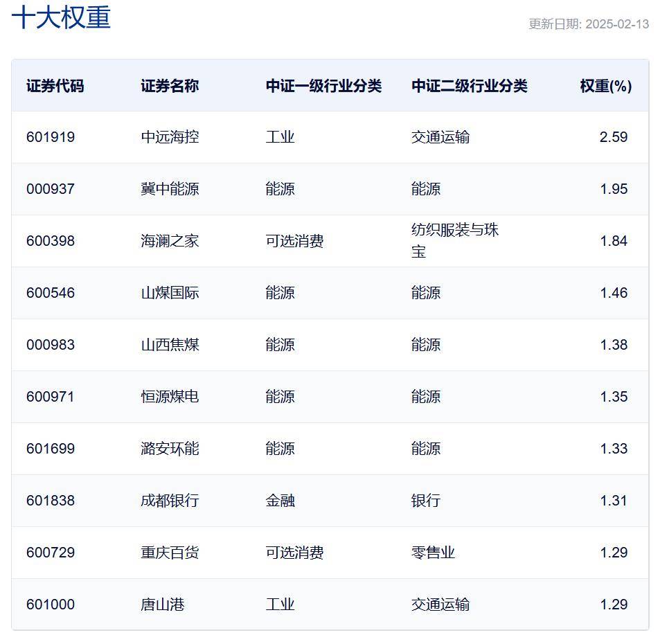
Task: Select stock code 601838
Action: 51,501
